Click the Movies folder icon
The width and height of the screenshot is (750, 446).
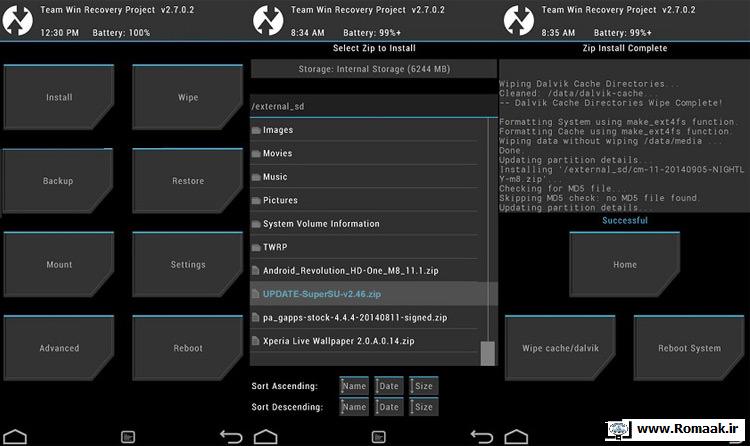coord(256,154)
